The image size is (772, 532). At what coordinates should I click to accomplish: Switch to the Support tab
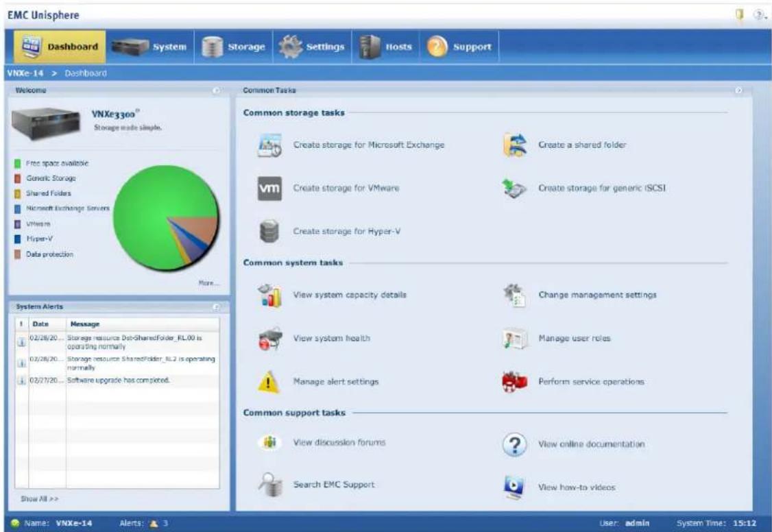point(459,47)
